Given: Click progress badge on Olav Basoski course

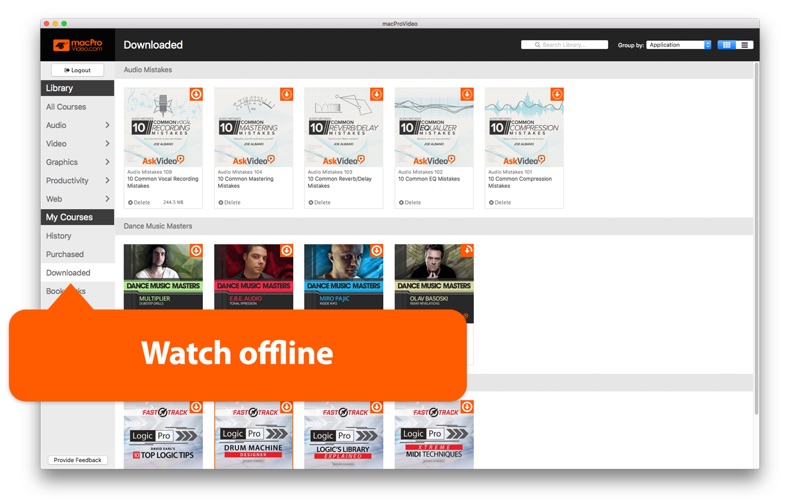Looking at the screenshot, I should pos(467,251).
